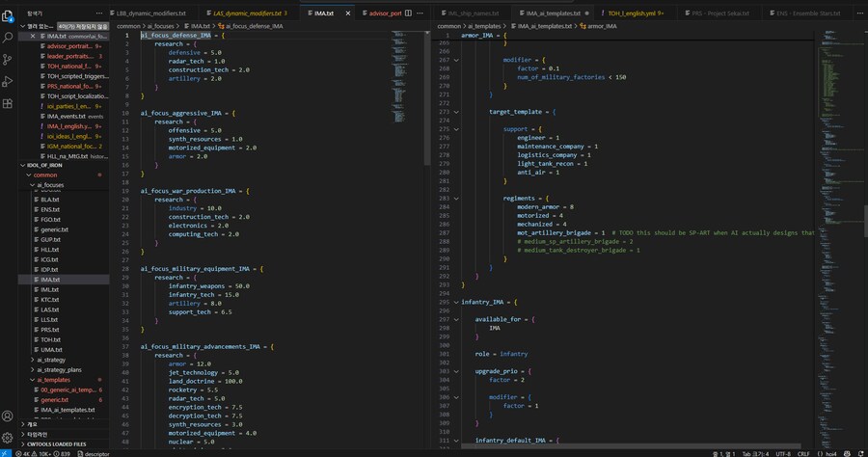This screenshot has height=457, width=868.
Task: Click armor_IMA symbol in right breadcrumb
Action: tap(598, 26)
